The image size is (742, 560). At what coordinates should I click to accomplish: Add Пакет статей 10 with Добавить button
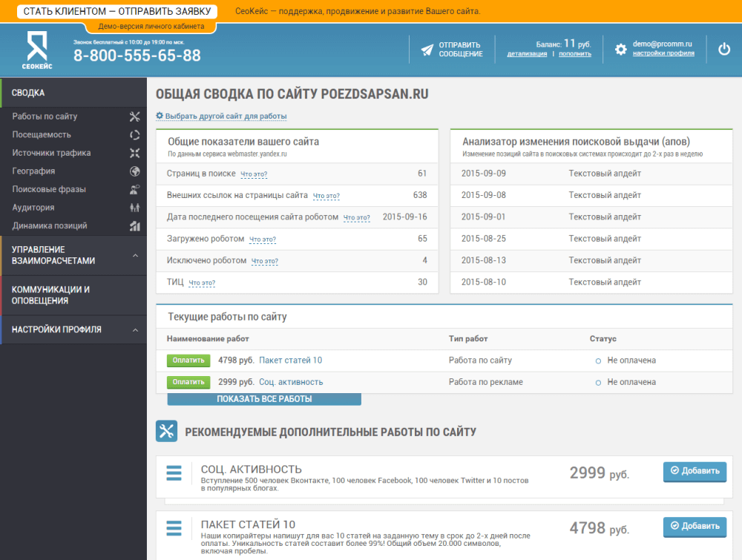click(x=695, y=527)
